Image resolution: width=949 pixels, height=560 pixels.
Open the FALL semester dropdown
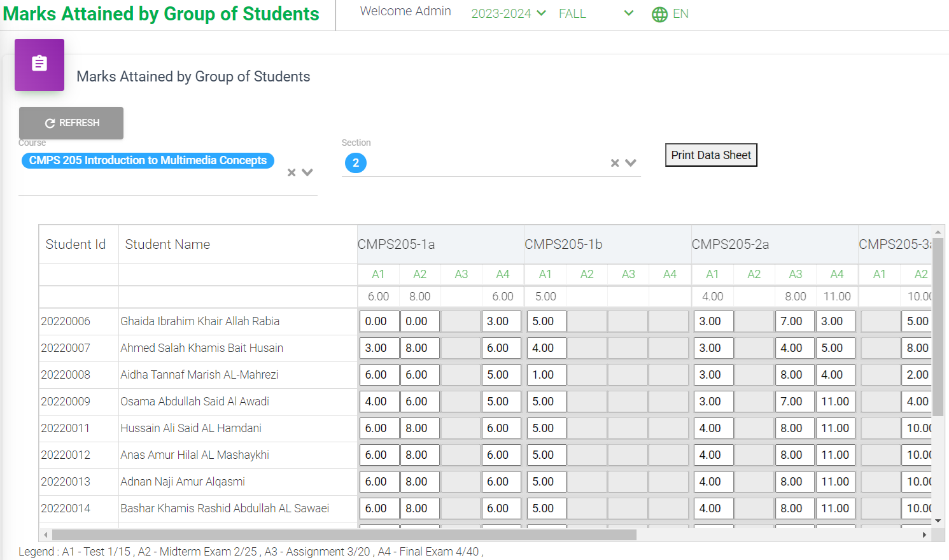point(595,13)
